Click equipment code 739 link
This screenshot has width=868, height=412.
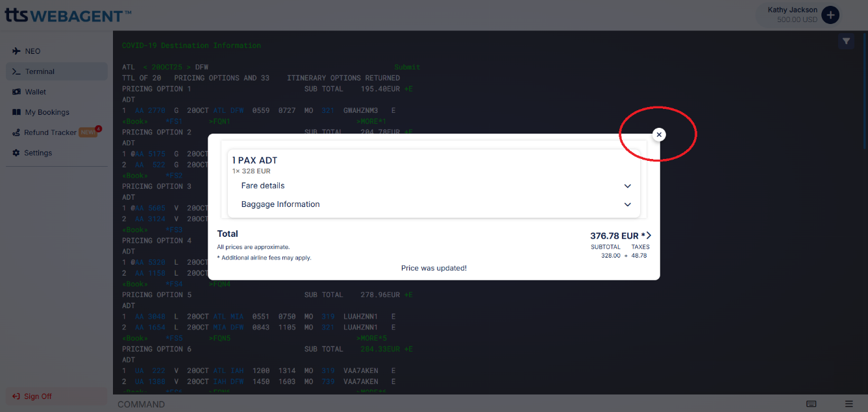pyautogui.click(x=328, y=382)
